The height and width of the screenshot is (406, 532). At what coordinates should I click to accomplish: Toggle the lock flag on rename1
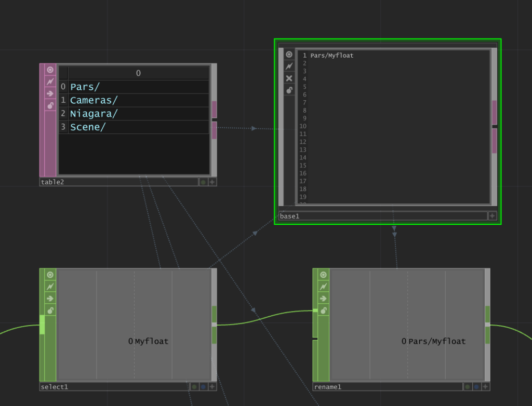click(323, 310)
